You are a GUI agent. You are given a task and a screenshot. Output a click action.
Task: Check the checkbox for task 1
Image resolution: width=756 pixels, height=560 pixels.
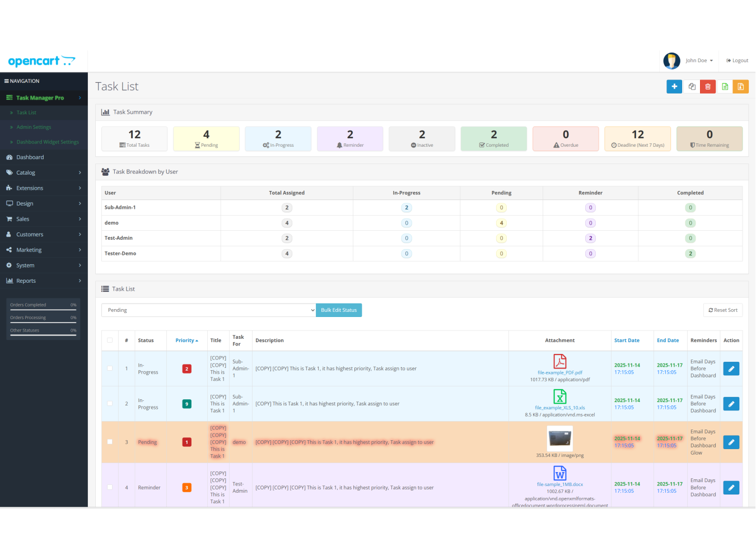click(x=110, y=368)
